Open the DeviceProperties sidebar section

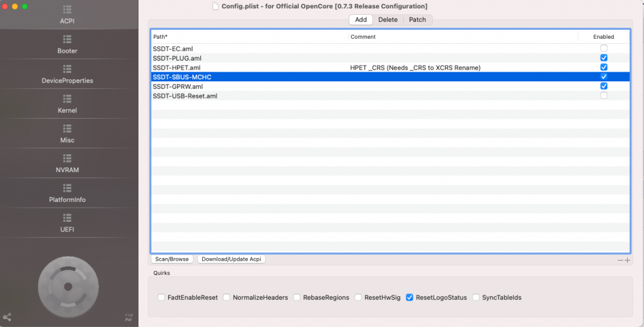[68, 74]
